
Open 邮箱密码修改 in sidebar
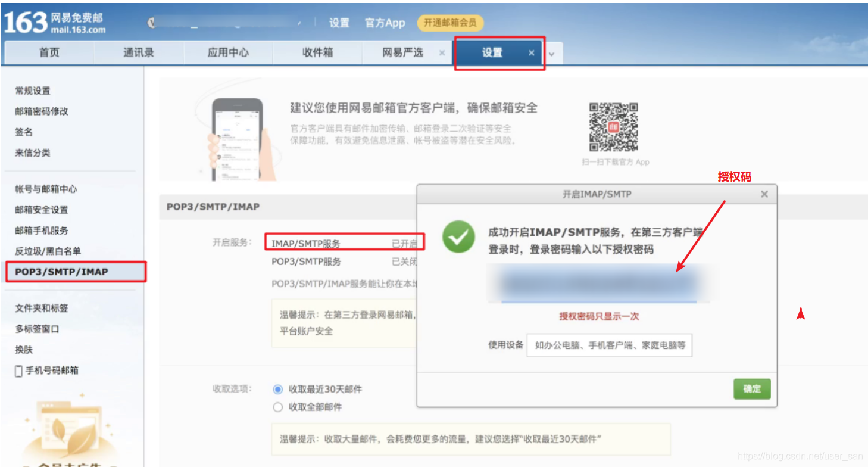[x=42, y=111]
